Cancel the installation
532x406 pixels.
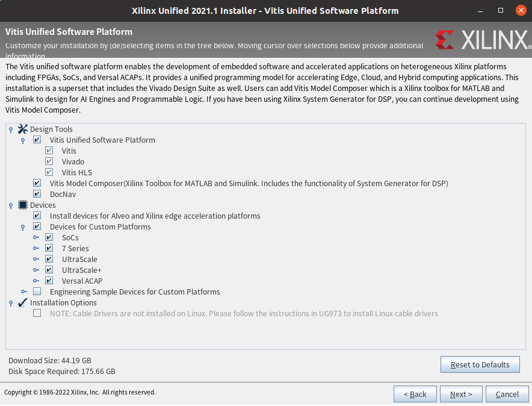point(507,394)
